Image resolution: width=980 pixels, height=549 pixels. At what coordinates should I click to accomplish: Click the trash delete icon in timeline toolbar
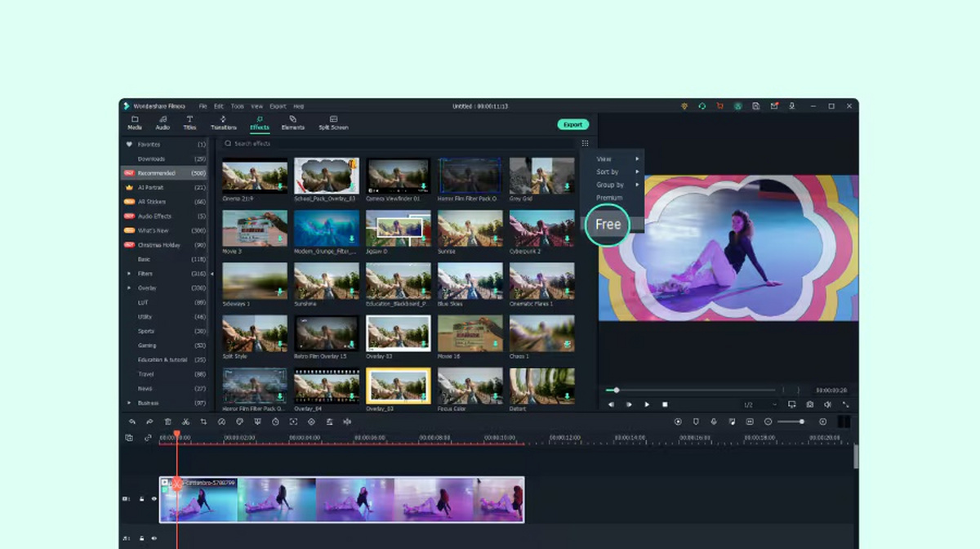(x=167, y=422)
